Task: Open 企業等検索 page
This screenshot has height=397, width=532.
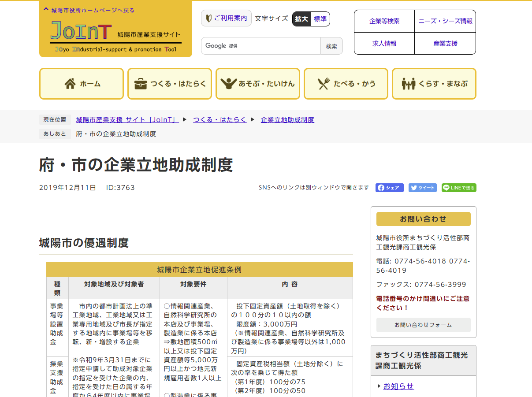Action: [x=384, y=21]
